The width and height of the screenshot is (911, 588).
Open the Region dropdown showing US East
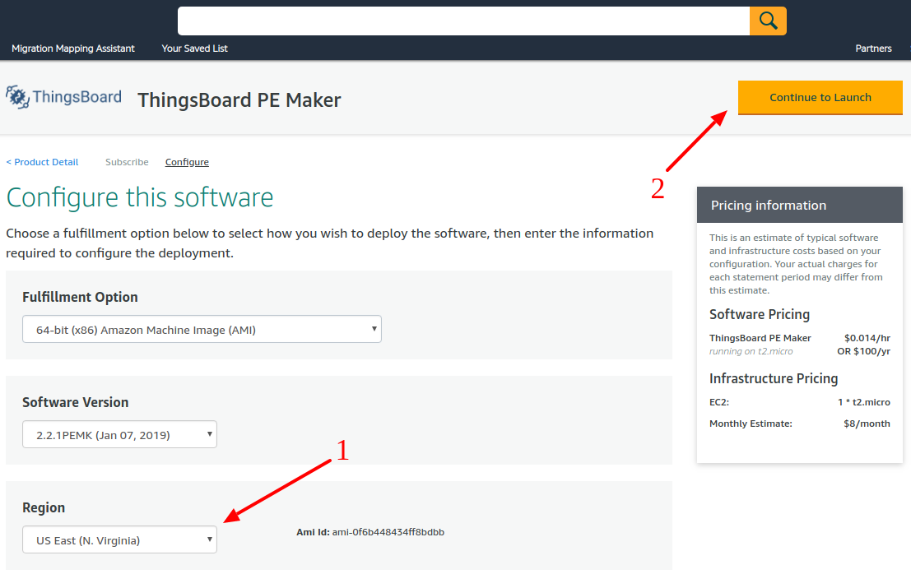(x=119, y=540)
